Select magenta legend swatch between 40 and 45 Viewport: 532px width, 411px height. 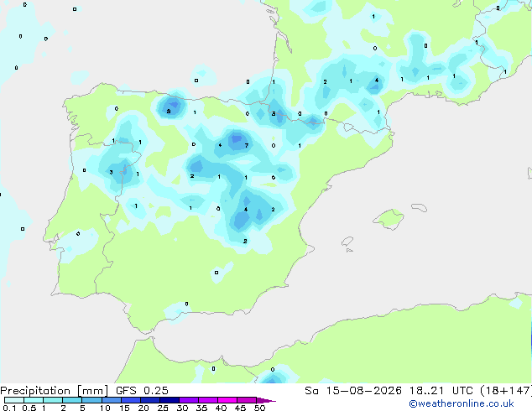tap(227, 400)
